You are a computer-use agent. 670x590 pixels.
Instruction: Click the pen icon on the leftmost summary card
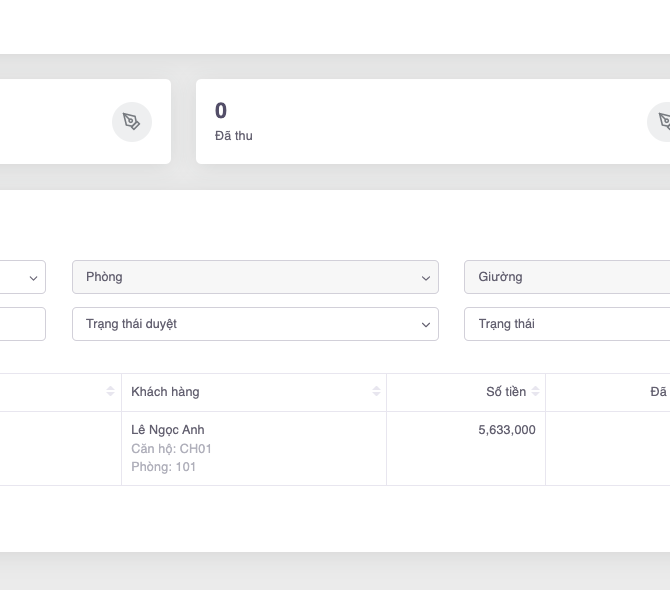(x=132, y=122)
